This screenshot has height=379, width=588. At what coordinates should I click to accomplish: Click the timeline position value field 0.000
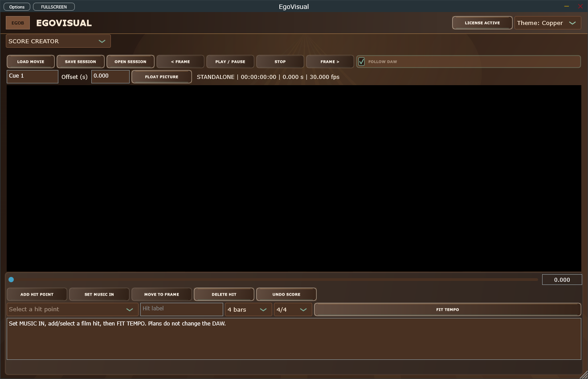[x=562, y=280]
